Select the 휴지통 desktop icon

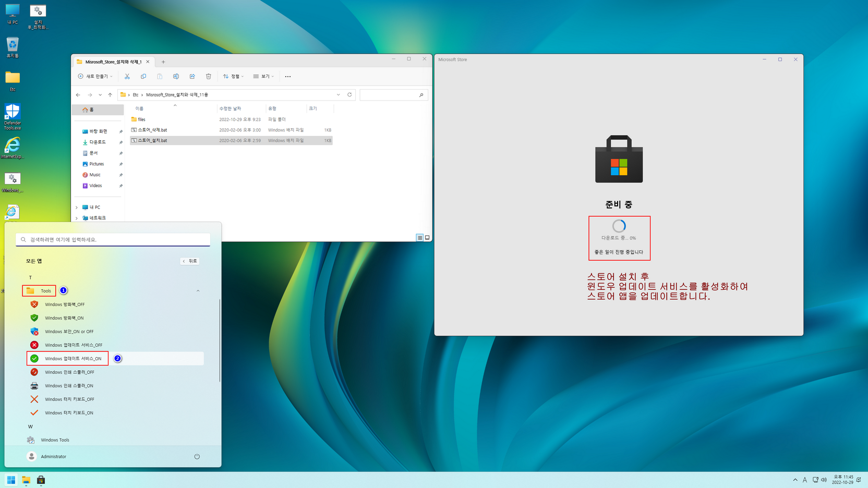point(13,47)
